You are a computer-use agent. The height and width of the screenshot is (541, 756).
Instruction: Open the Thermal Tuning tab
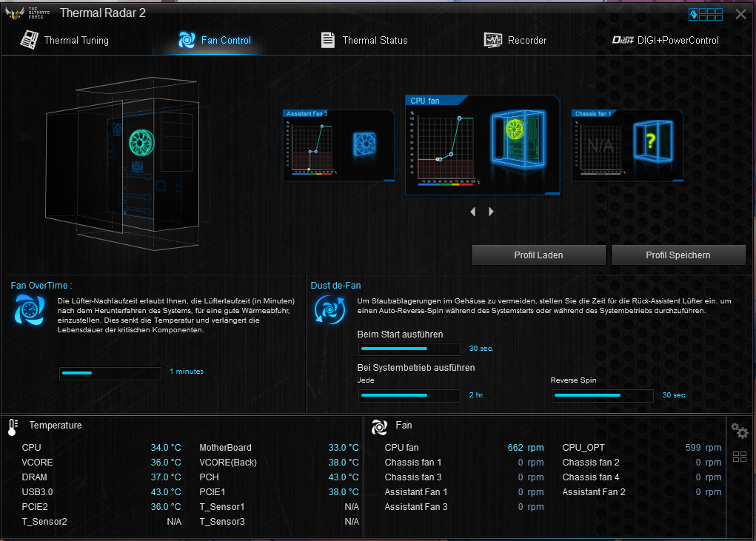[64, 40]
